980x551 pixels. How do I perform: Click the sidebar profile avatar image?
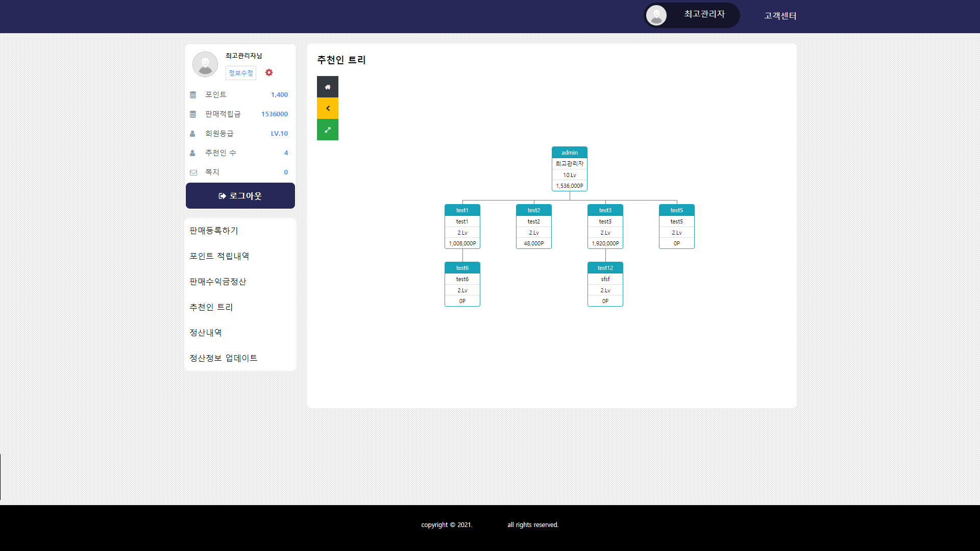(x=205, y=64)
